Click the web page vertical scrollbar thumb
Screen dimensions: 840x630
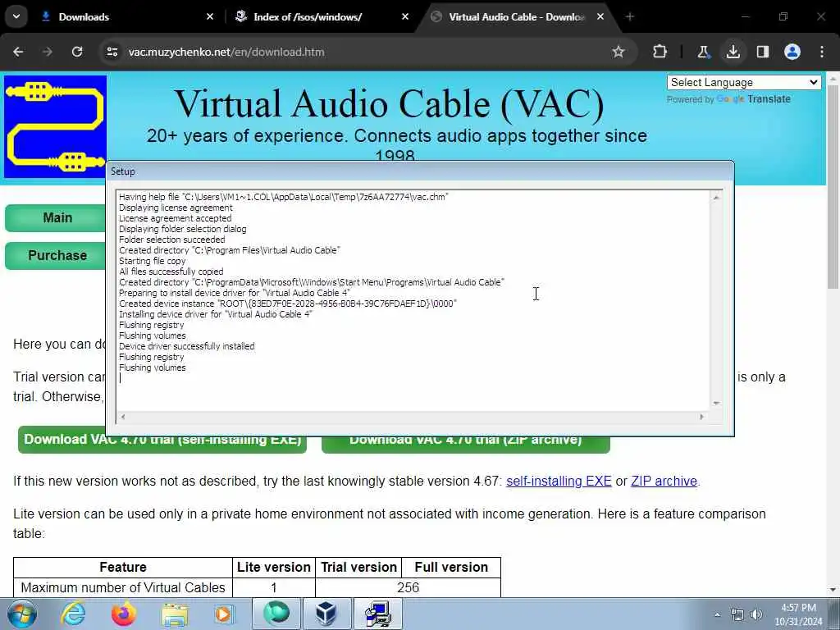833,188
